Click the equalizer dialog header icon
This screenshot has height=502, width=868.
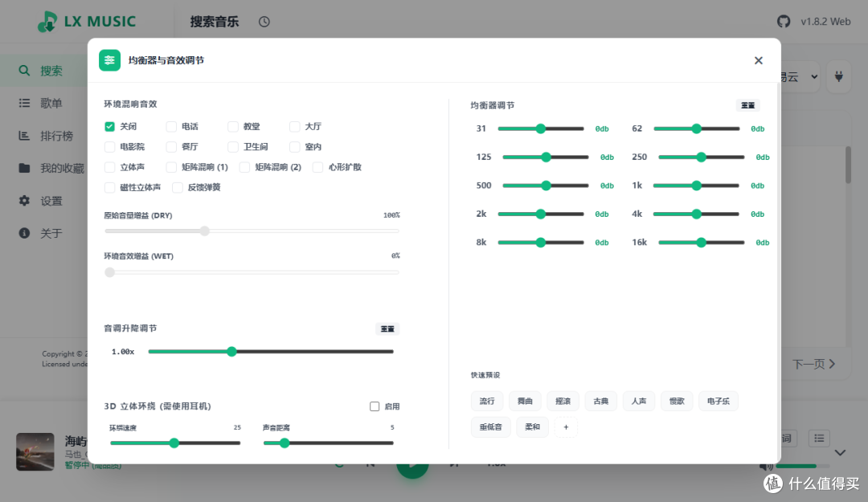109,60
